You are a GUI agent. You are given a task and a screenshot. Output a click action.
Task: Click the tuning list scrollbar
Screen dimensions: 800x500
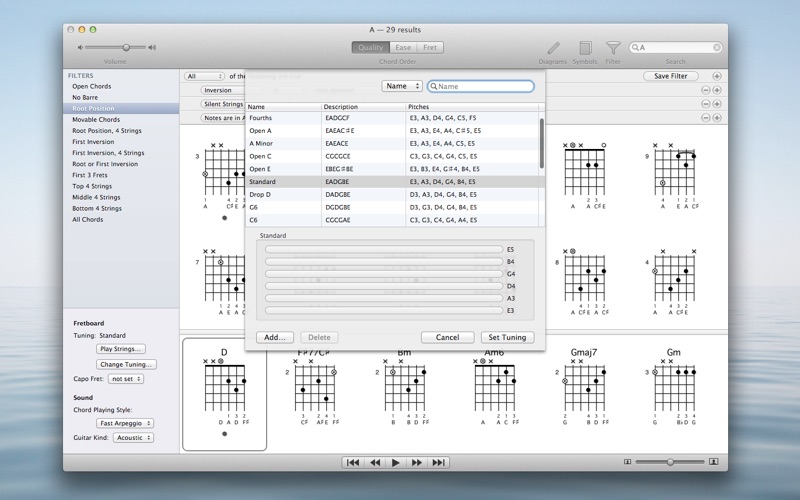point(541,143)
